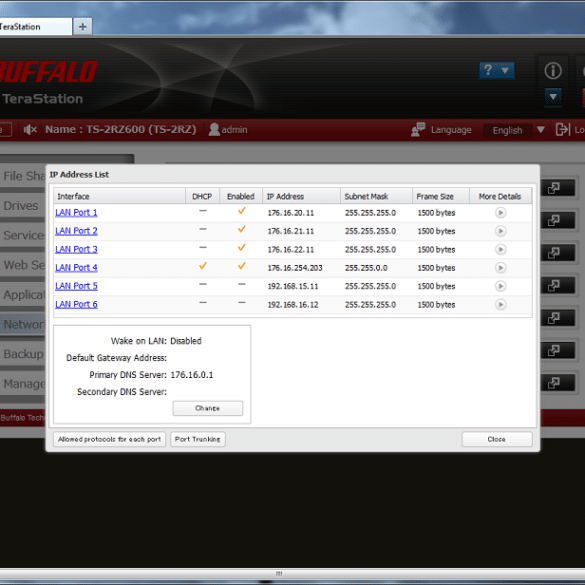Select Drives in the sidebar
The image size is (585, 585).
(22, 206)
